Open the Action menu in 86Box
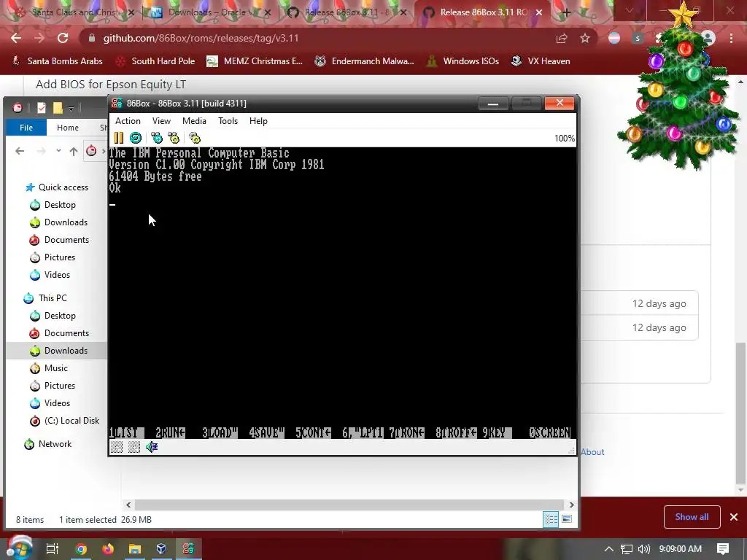747x560 pixels. point(128,121)
